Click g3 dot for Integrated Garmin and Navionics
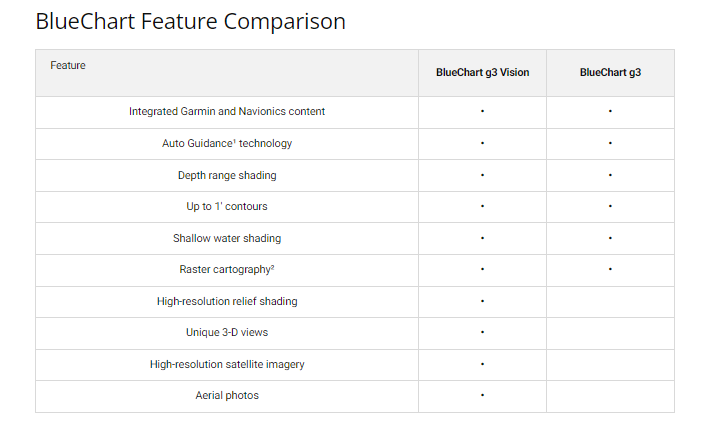714x428 pixels. coord(610,112)
